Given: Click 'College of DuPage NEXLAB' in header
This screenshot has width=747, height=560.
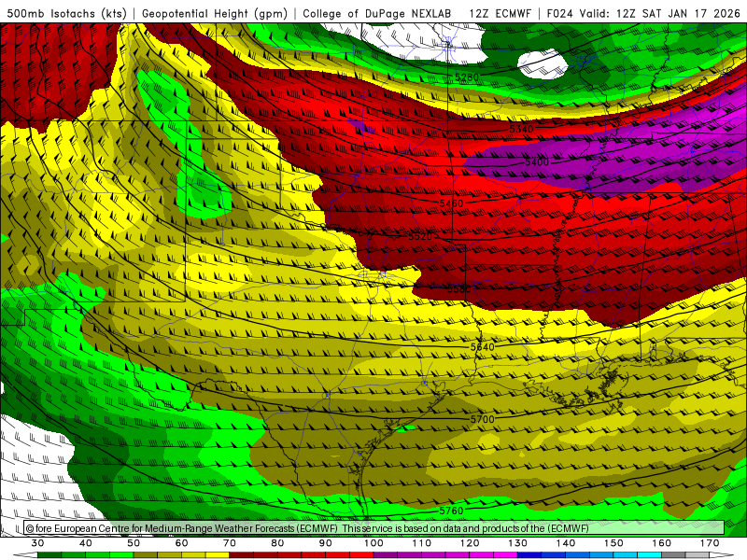Looking at the screenshot, I should point(377,13).
